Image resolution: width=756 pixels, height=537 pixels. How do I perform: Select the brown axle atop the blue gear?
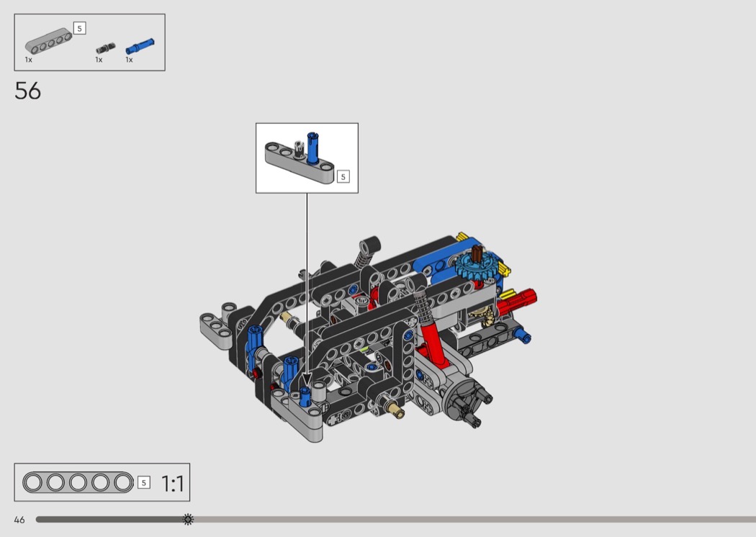[x=477, y=253]
